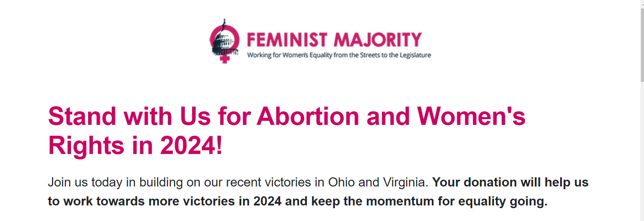Click the word Ohio in the paragraph
This screenshot has height=221, width=644.
(342, 182)
